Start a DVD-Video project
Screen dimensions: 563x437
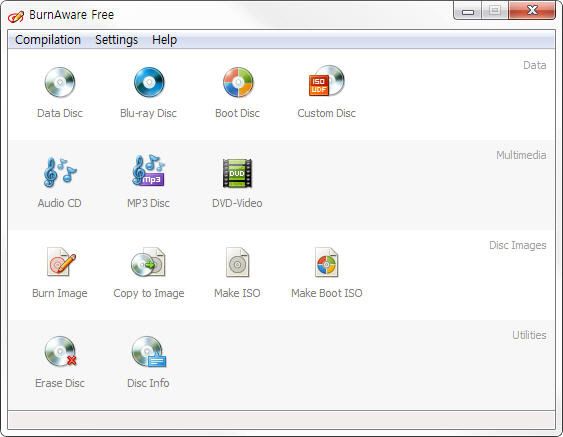tap(237, 182)
